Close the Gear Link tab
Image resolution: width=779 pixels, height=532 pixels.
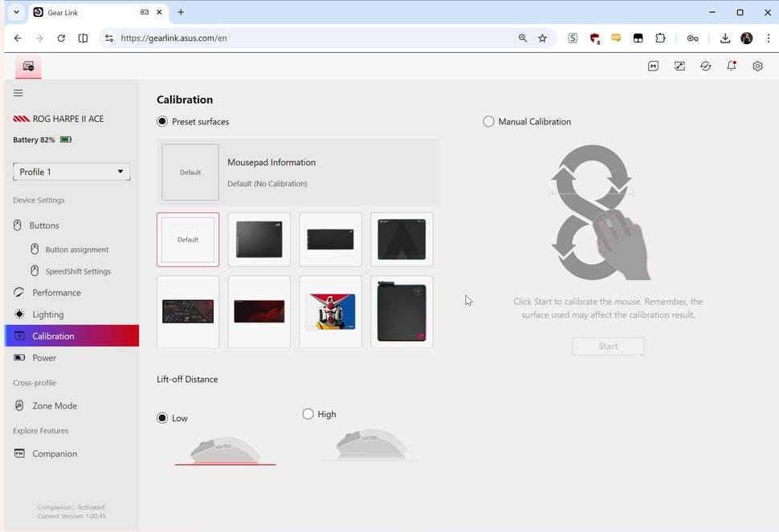point(159,12)
